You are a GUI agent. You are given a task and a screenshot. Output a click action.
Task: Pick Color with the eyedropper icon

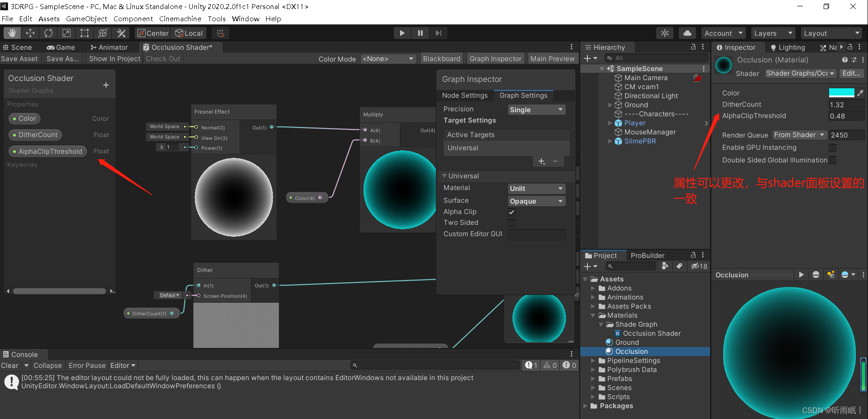click(860, 93)
